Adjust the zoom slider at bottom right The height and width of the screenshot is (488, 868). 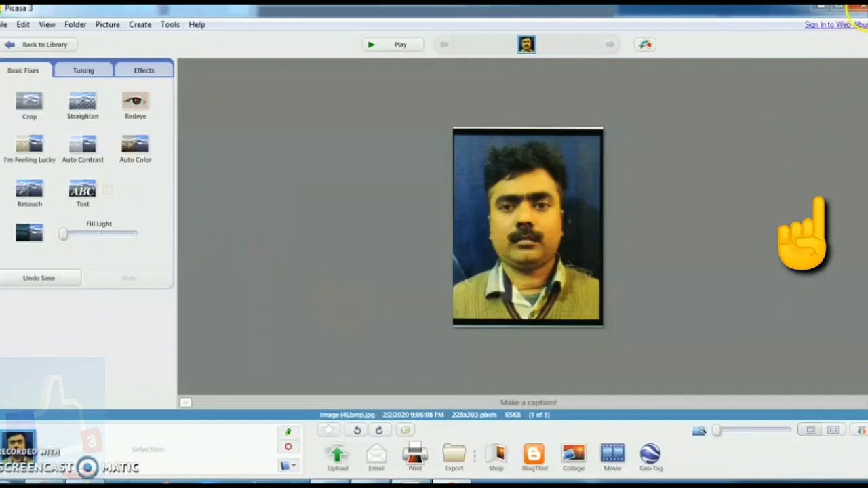[x=753, y=430]
